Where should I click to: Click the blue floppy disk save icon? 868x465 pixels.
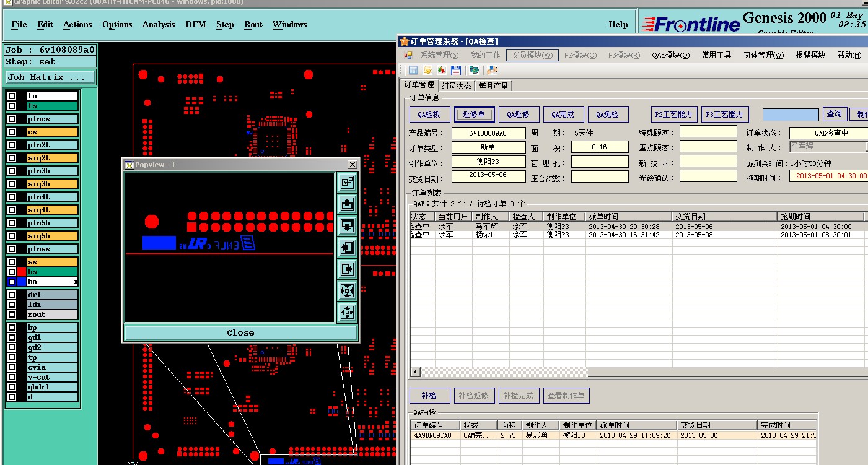pos(456,70)
